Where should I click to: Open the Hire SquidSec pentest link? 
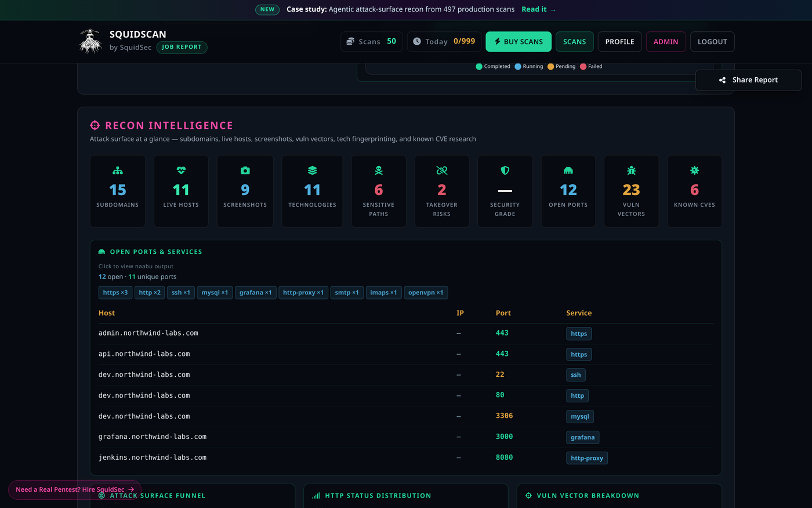point(75,489)
